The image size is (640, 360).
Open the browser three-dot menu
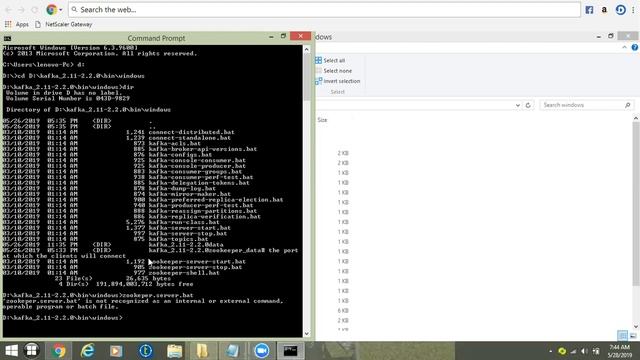[633, 10]
